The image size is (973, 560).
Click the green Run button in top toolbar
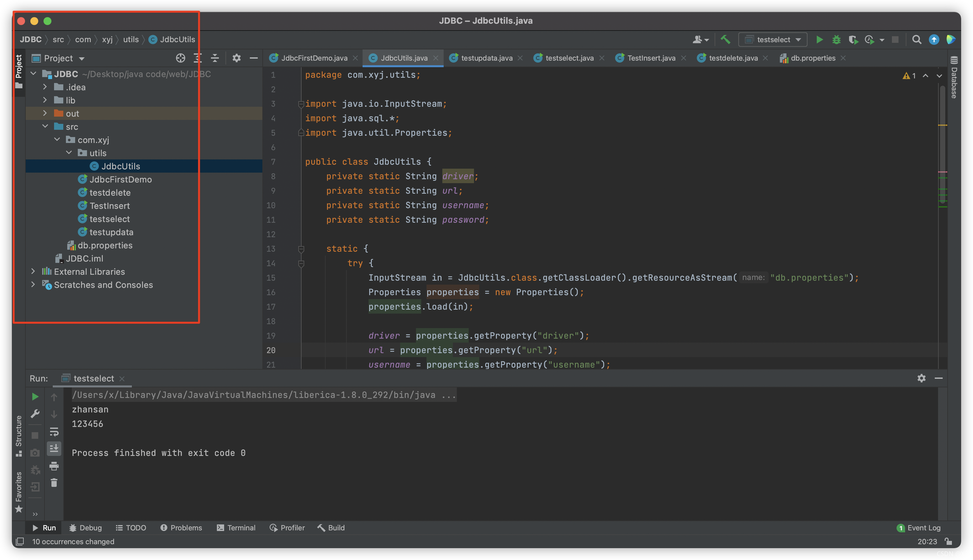coord(819,40)
